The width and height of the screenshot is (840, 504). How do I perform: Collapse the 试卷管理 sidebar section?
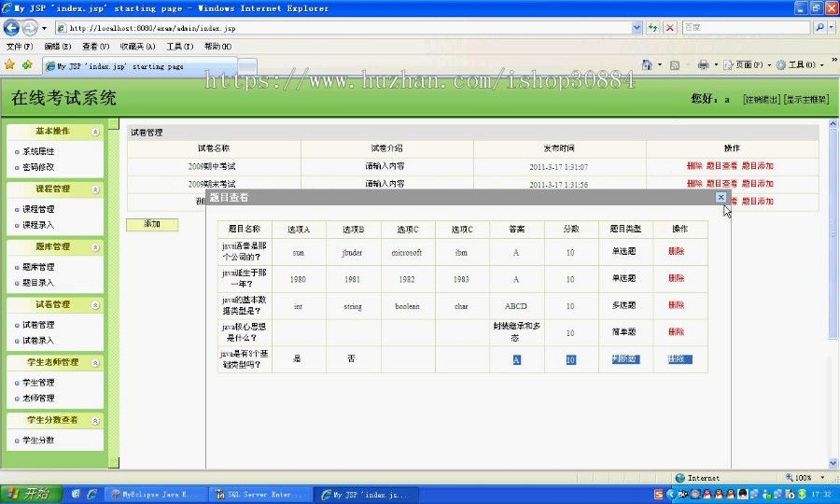[x=95, y=305]
